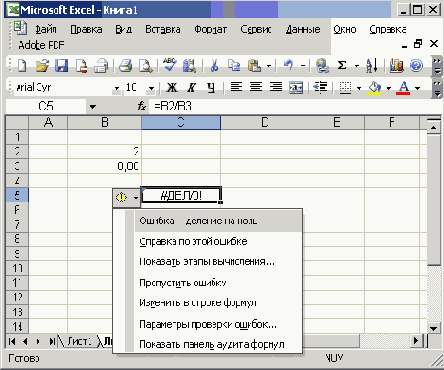Click the Borders icon
The height and width of the screenshot is (370, 444).
(x=345, y=88)
